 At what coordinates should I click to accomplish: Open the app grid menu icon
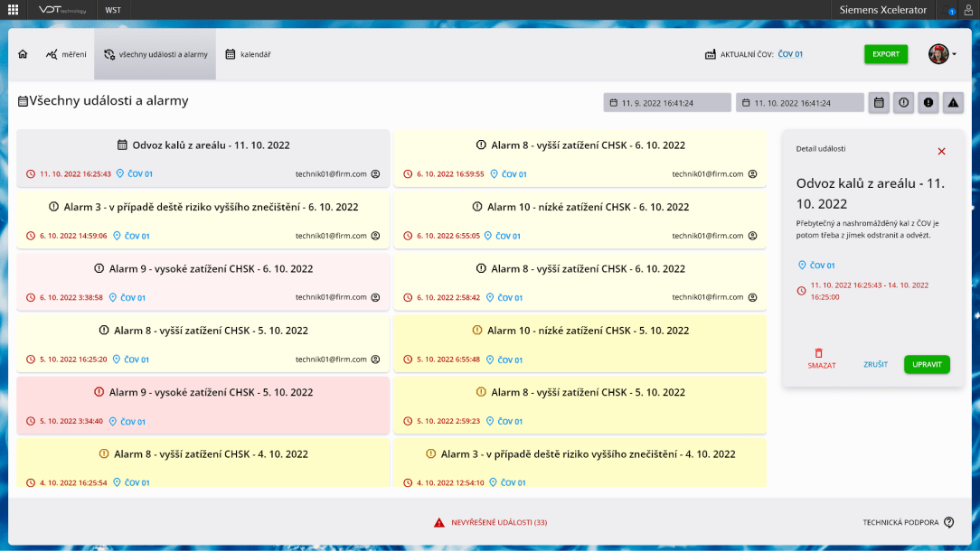click(x=13, y=10)
